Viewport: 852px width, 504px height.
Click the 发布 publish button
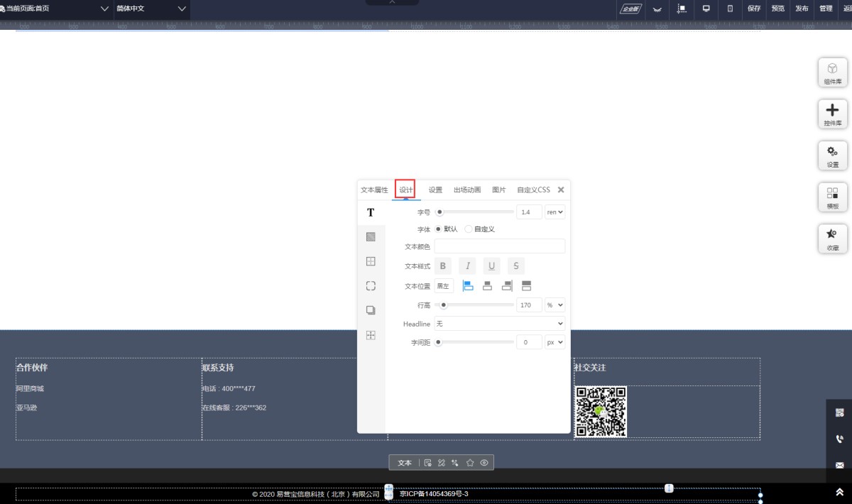point(802,9)
